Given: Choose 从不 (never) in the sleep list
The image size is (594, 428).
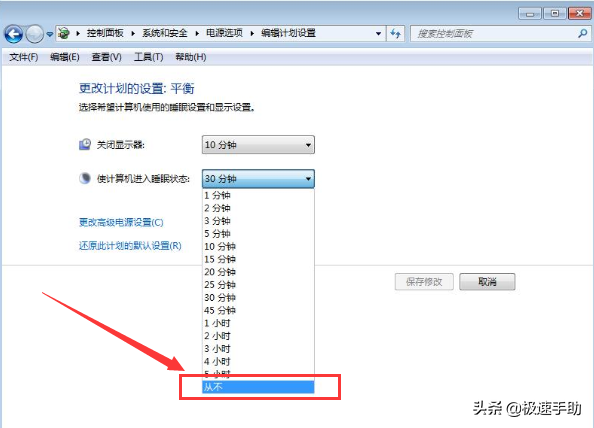Looking at the screenshot, I should click(258, 387).
